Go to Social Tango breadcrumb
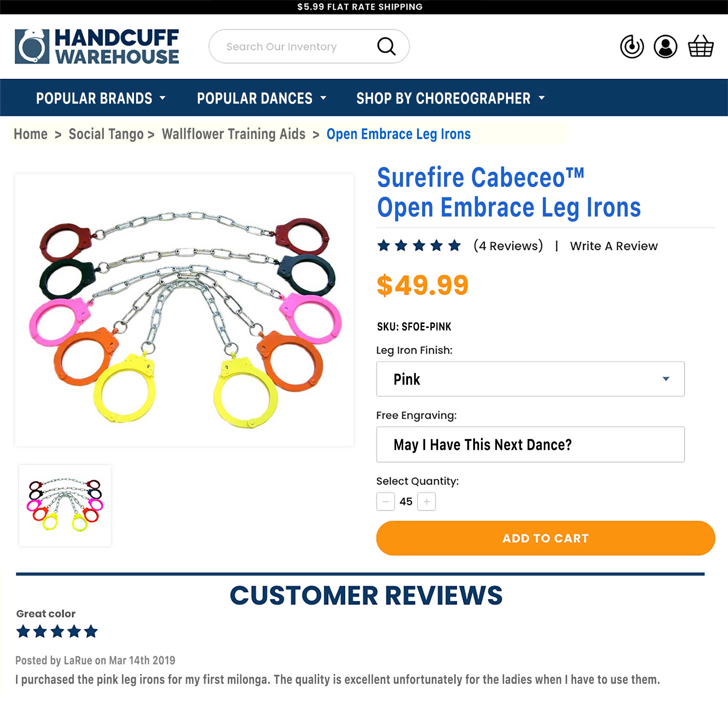 (x=106, y=134)
